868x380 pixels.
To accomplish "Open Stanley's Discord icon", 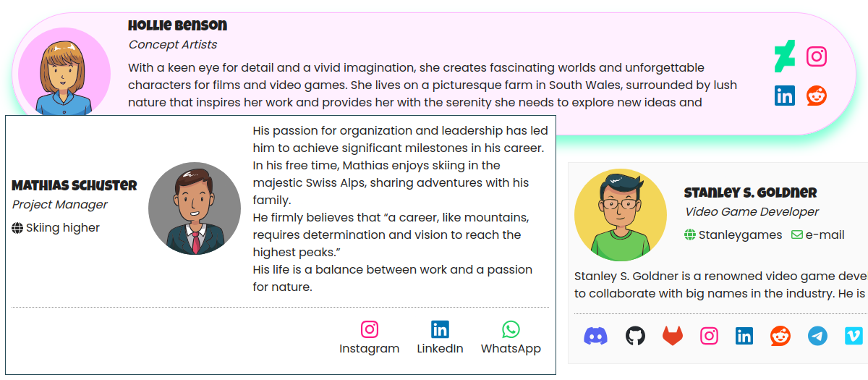I will point(595,336).
